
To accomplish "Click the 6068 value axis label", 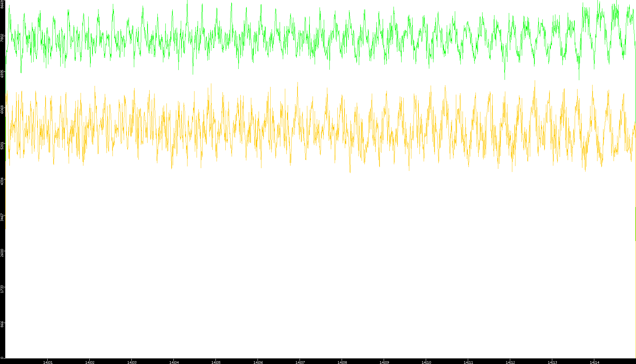I will [x=2, y=109].
